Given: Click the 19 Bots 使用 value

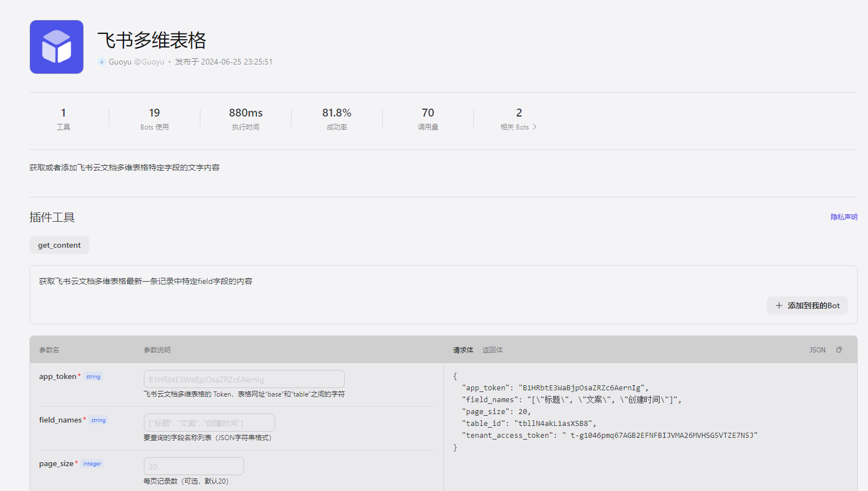Looking at the screenshot, I should [x=155, y=113].
